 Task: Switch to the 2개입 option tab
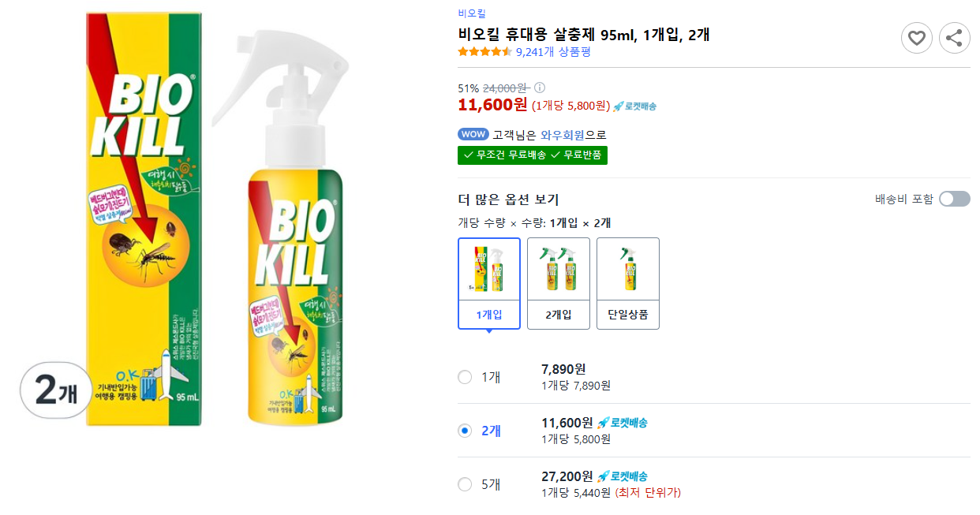pyautogui.click(x=558, y=282)
